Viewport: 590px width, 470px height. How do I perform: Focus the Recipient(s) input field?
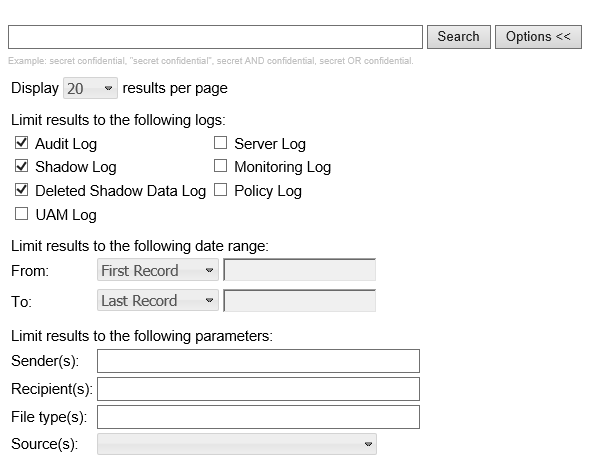(x=259, y=389)
